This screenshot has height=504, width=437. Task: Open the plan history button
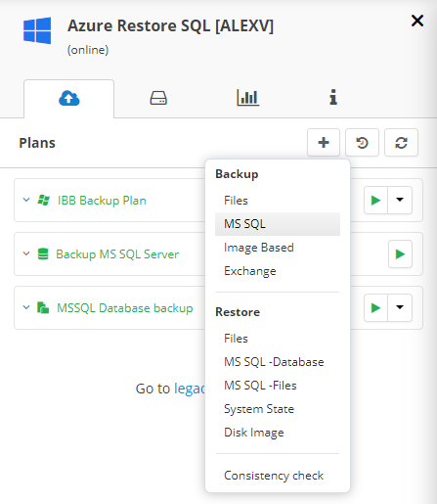point(362,143)
